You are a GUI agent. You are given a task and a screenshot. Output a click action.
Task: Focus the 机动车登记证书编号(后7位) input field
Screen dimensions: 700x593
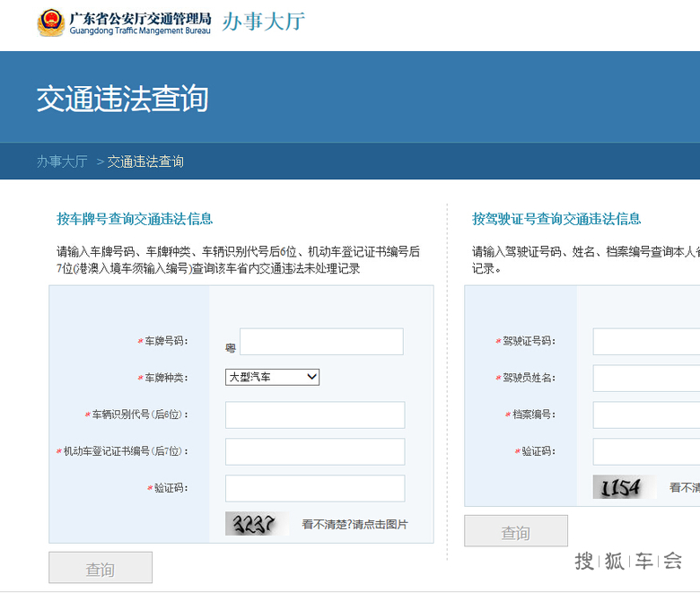(315, 451)
